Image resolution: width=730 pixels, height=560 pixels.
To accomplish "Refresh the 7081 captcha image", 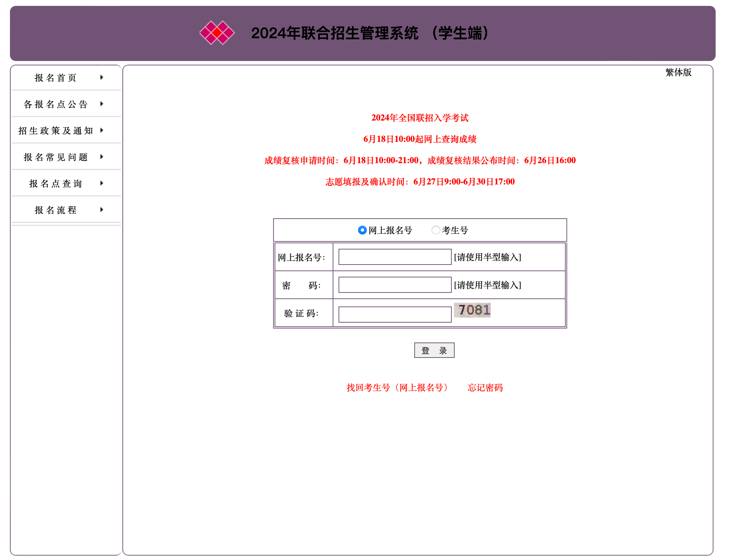I will click(472, 310).
